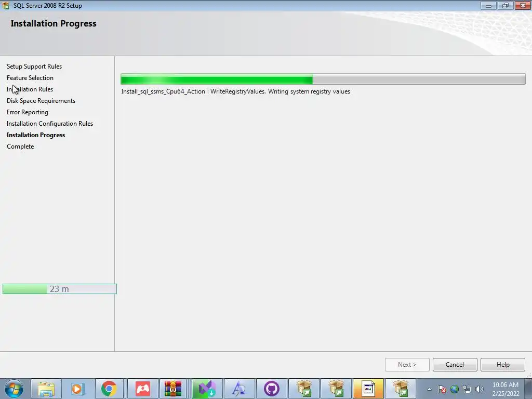Open the red game controller app
This screenshot has height=399, width=532.
pyautogui.click(x=142, y=389)
